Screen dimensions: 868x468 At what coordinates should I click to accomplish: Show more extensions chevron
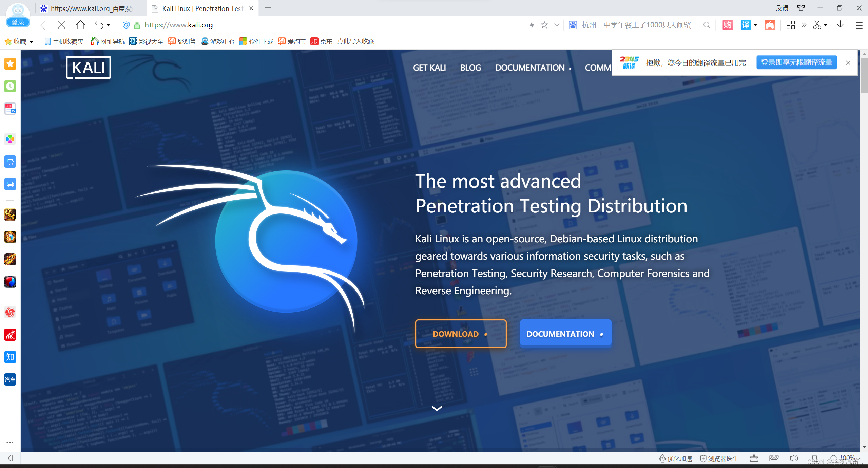[804, 25]
